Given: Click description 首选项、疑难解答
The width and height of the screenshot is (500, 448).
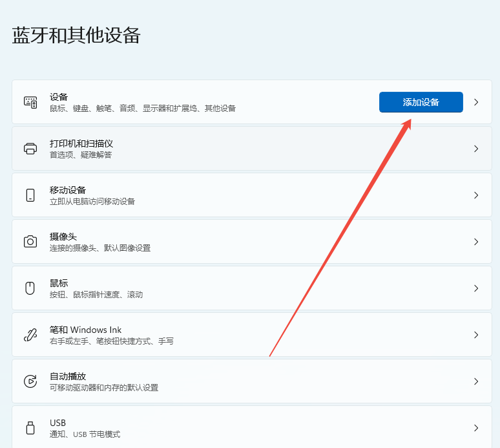Looking at the screenshot, I should click(81, 155).
